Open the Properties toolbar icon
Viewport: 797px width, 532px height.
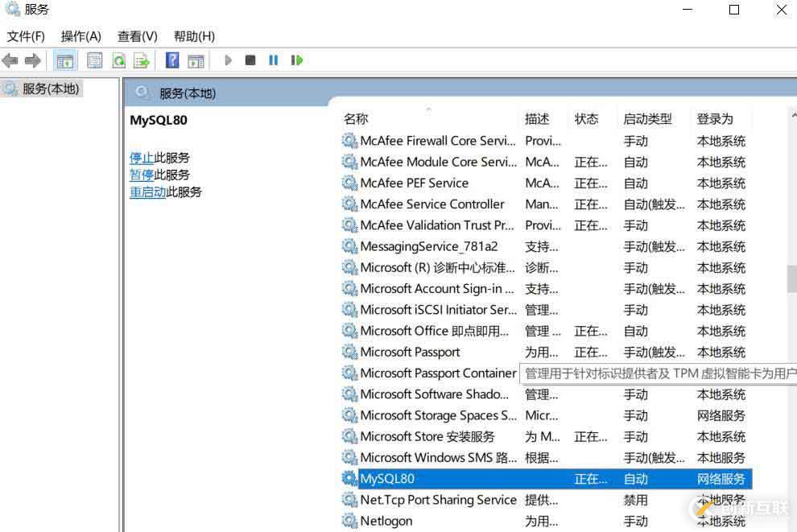[x=94, y=61]
